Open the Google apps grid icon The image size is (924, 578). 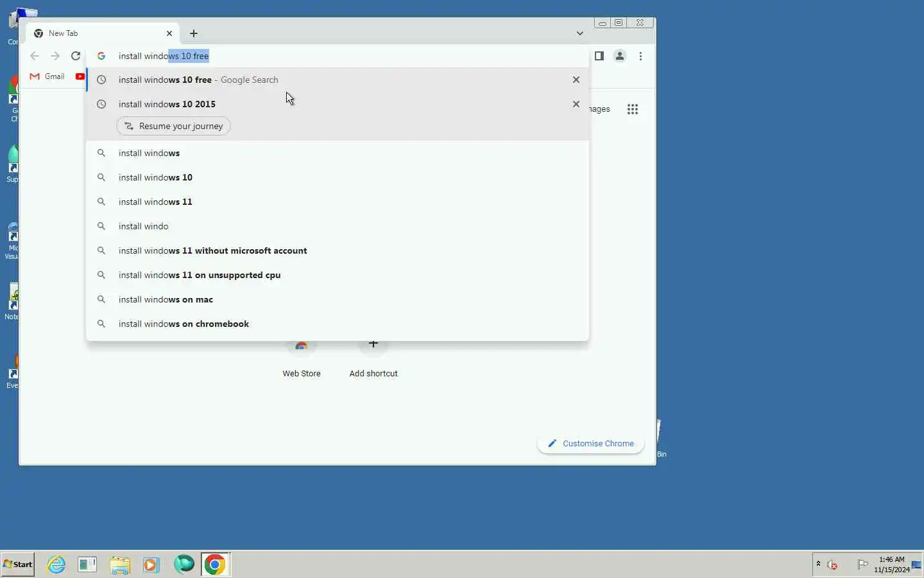(633, 109)
